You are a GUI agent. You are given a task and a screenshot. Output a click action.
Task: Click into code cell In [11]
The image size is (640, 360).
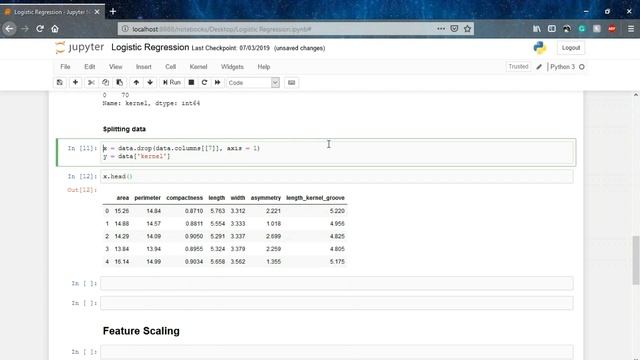[337, 152]
